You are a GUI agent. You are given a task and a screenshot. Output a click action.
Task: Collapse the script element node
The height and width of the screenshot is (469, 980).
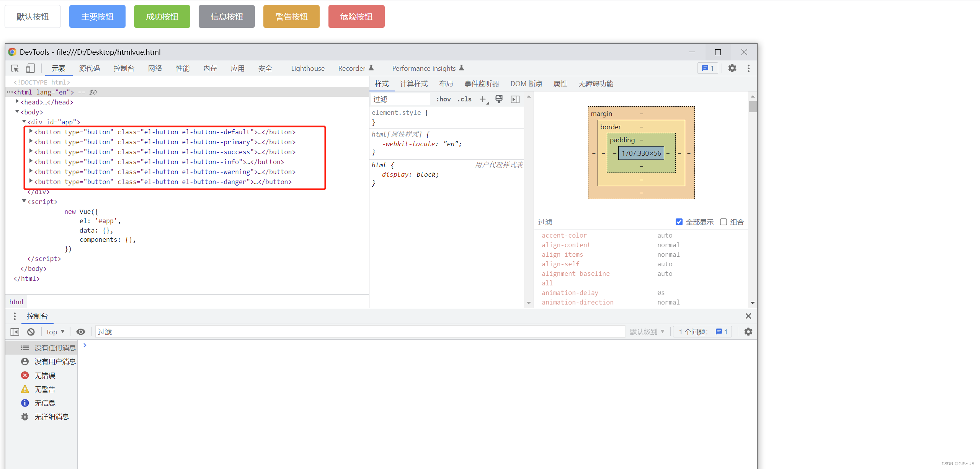(x=24, y=201)
